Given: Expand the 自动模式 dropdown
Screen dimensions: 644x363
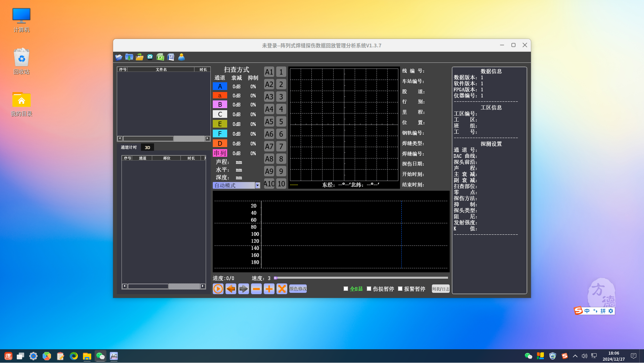Looking at the screenshot, I should pos(257,185).
